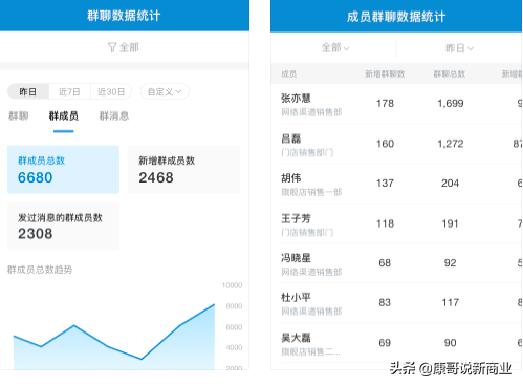Click value 204 in 胡伟 row

pyautogui.click(x=450, y=183)
